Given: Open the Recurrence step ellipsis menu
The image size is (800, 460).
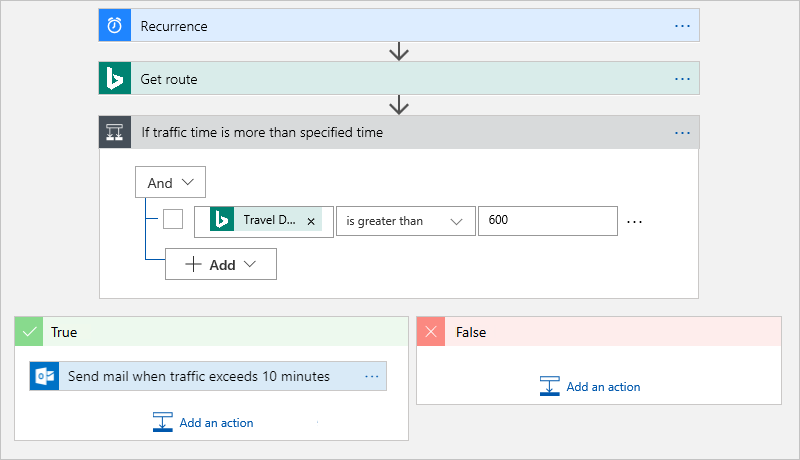Looking at the screenshot, I should [682, 25].
